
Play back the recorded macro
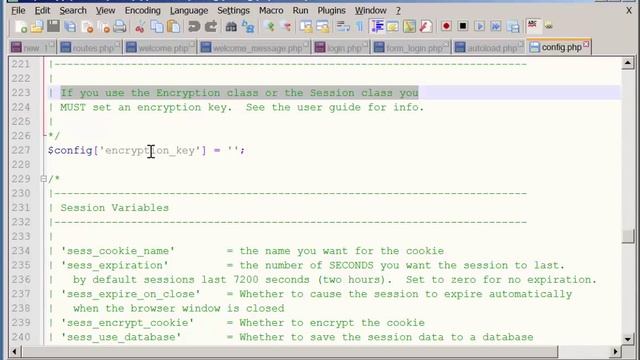[480, 27]
